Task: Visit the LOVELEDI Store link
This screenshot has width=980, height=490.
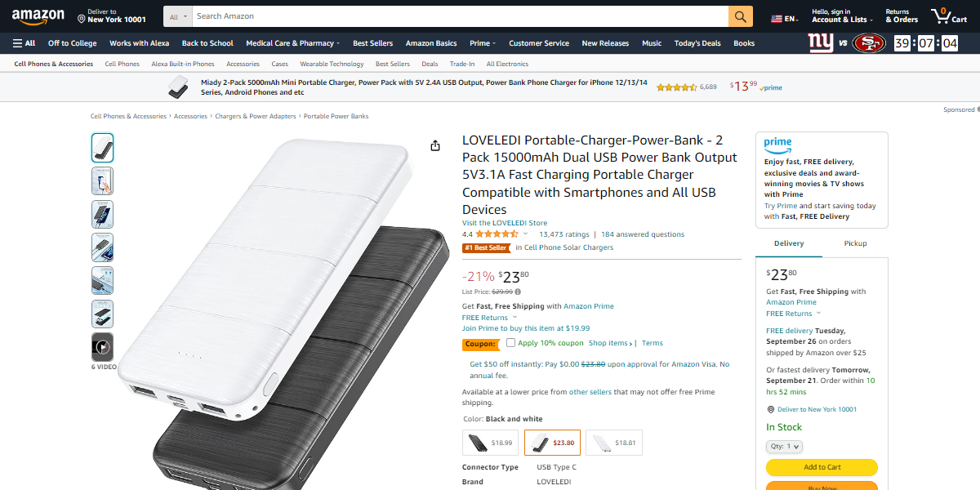Action: (505, 223)
